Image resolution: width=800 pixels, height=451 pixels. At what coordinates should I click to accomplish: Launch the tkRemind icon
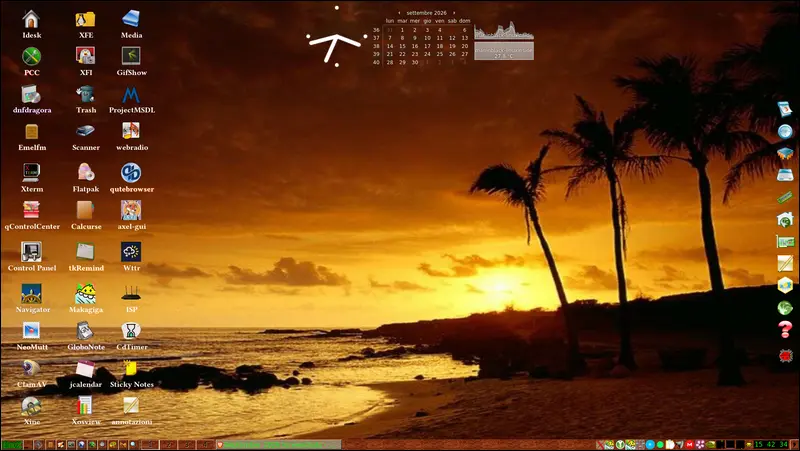[x=85, y=252]
